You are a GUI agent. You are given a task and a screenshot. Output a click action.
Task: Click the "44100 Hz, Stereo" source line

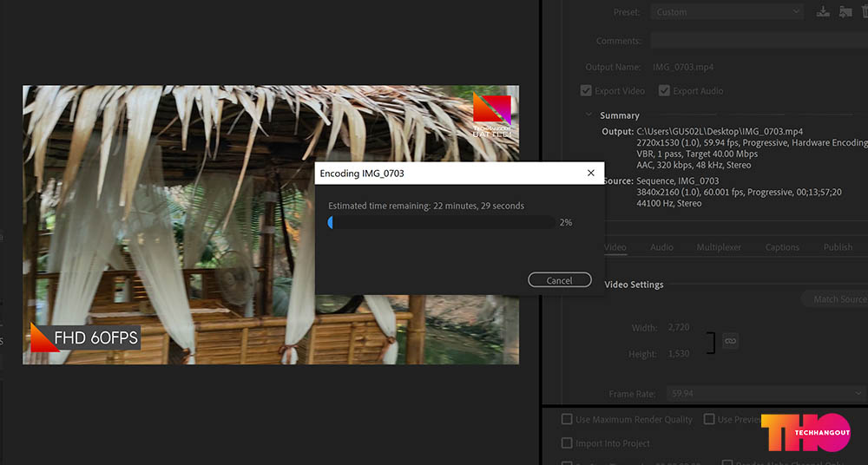[x=669, y=203]
